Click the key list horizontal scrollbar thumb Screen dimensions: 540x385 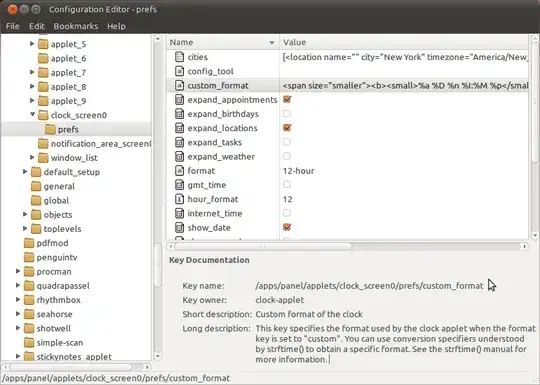263,246
